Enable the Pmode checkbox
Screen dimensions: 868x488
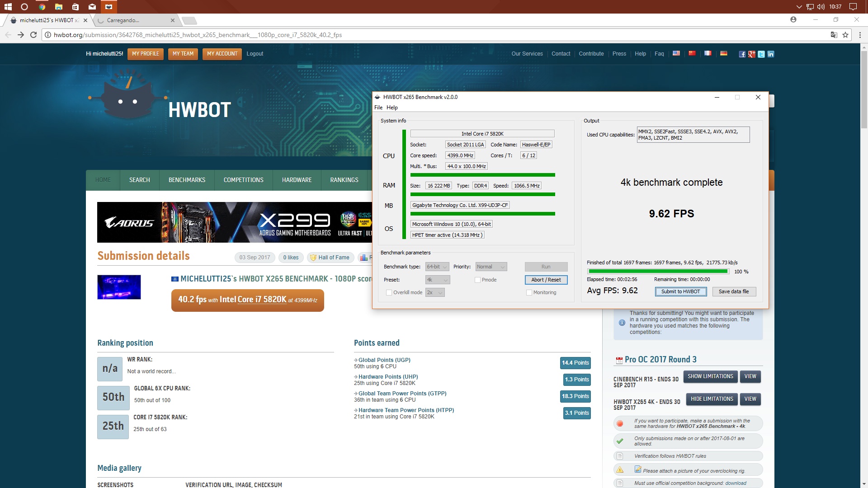coord(477,280)
